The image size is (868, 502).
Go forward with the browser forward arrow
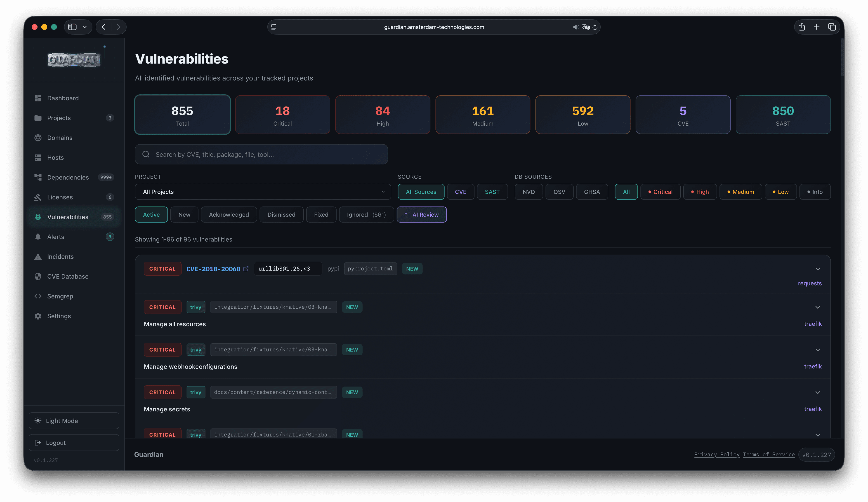click(x=118, y=27)
